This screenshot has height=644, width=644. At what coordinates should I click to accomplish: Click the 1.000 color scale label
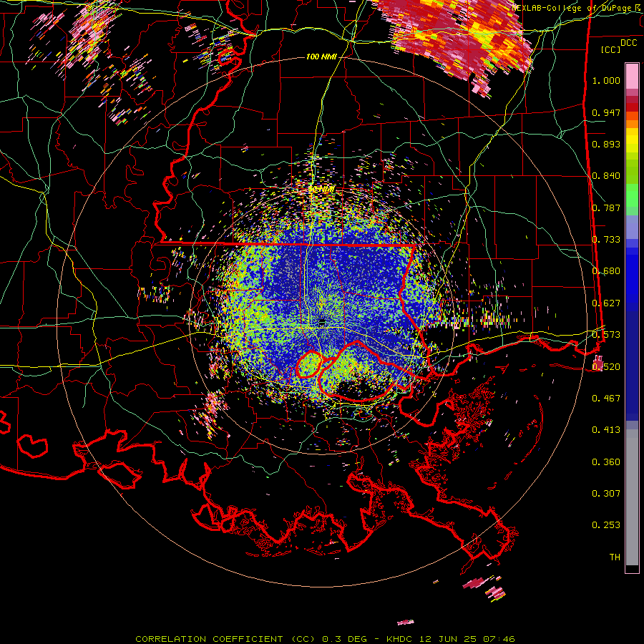pyautogui.click(x=606, y=80)
